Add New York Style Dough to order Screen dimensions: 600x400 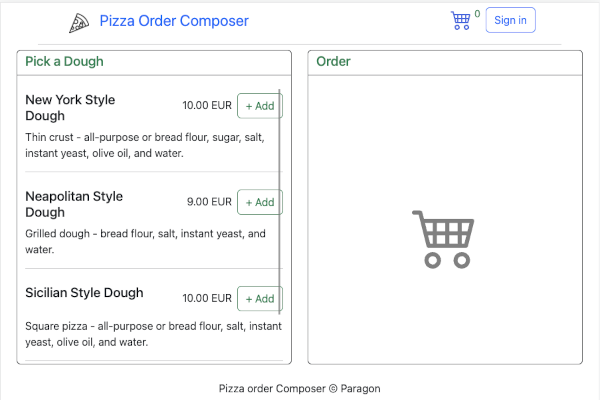(260, 106)
